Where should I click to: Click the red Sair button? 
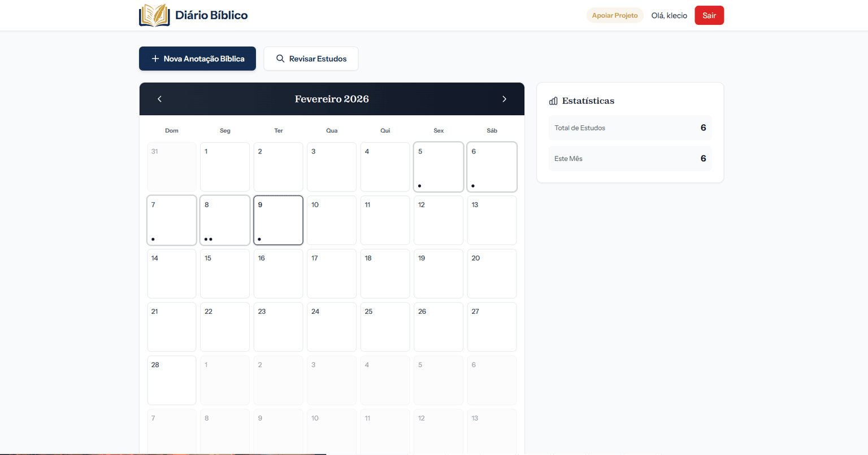[709, 15]
